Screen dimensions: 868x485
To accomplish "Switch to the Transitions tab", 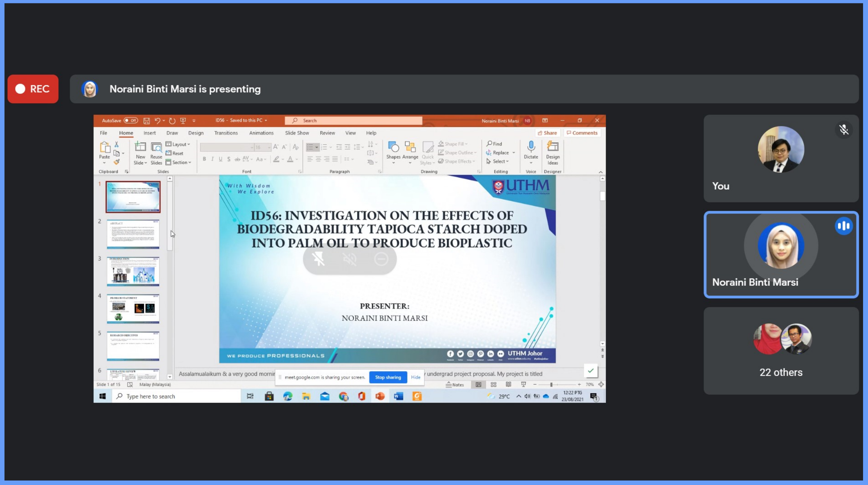I will click(226, 133).
